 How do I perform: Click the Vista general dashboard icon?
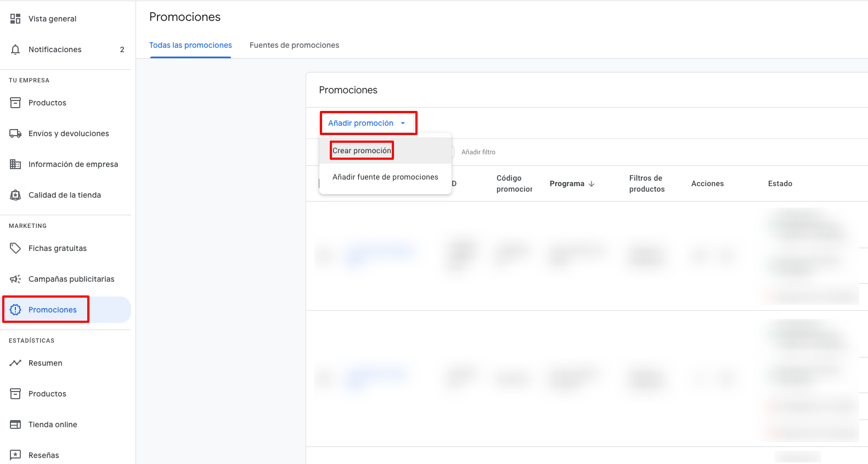15,19
